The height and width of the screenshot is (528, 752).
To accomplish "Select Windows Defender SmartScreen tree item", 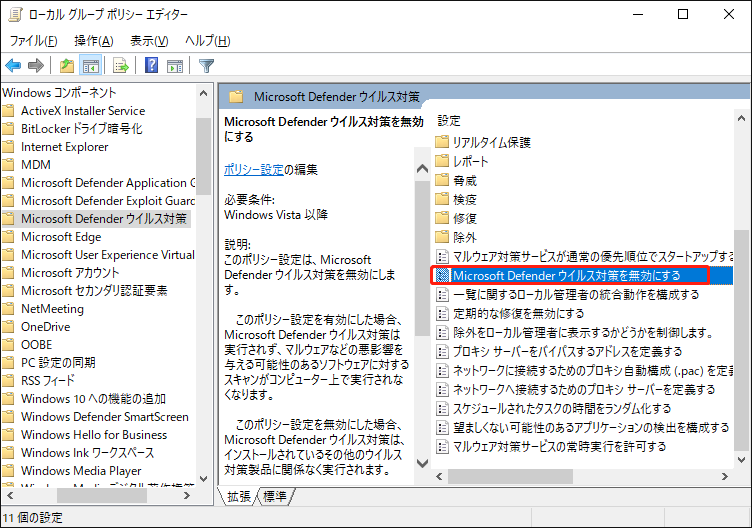I will pyautogui.click(x=105, y=417).
